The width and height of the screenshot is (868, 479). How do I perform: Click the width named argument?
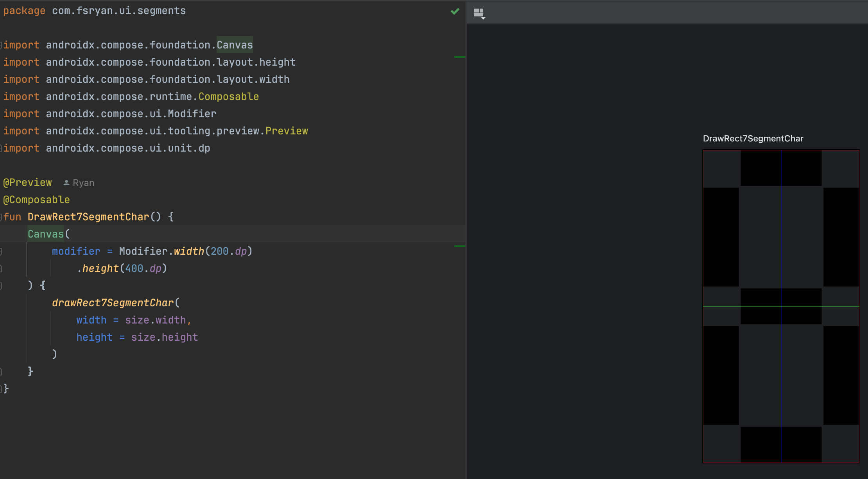(91, 320)
